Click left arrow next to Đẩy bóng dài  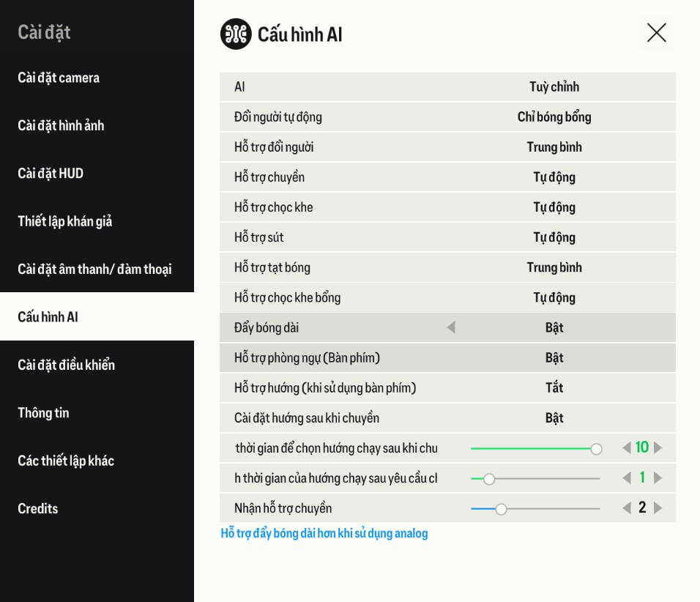tap(451, 327)
